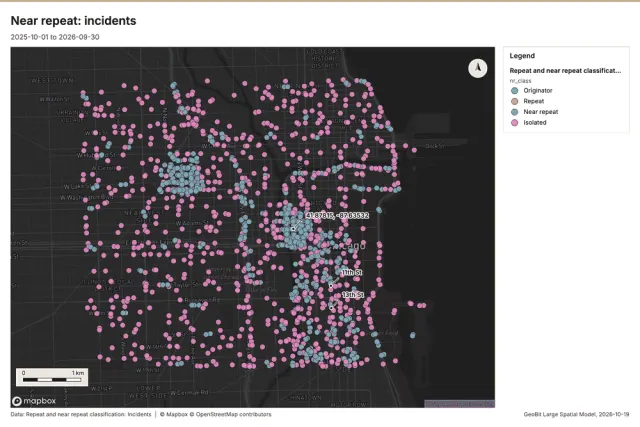Click the marker dot near 11th St
Viewport: 640px width, 427px height.
pyautogui.click(x=331, y=286)
